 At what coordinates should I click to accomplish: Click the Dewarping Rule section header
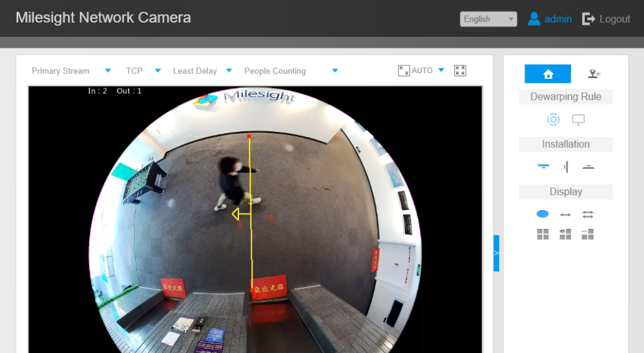566,96
